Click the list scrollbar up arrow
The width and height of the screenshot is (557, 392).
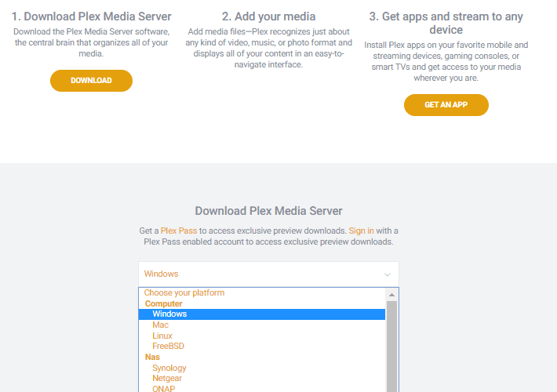click(x=391, y=295)
